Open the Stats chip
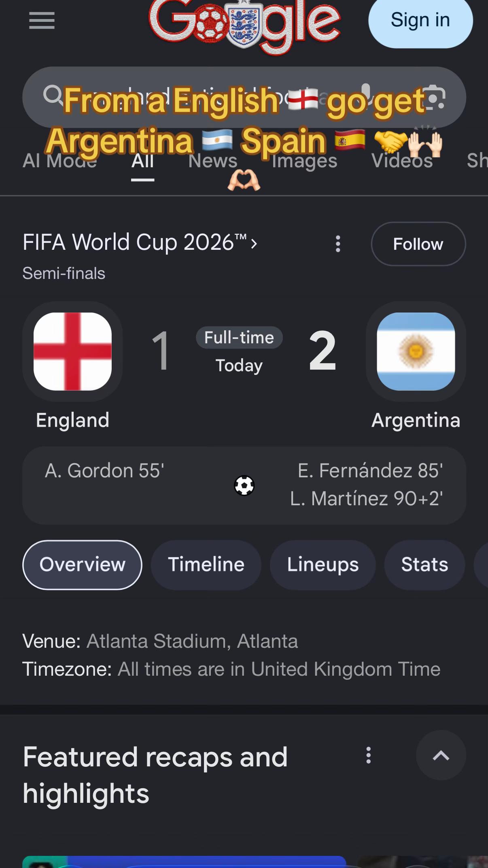Screen dimensions: 488x868 [x=424, y=565]
